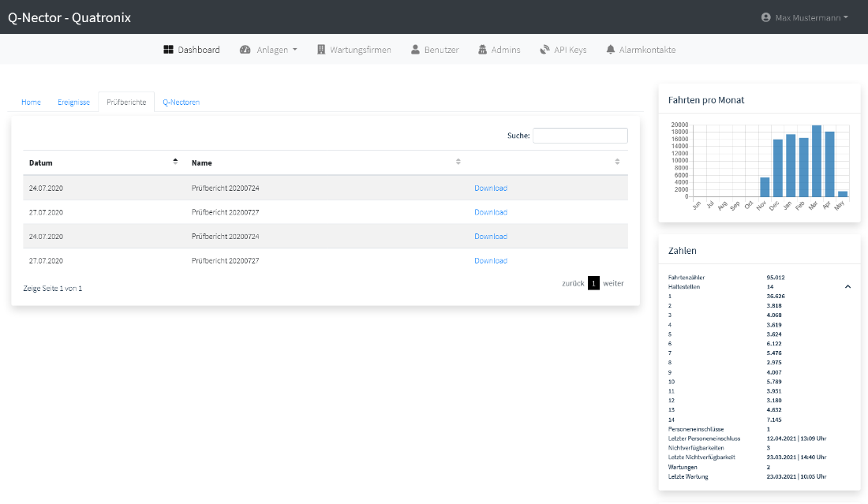Click sort arrows of the last column

[x=617, y=162]
